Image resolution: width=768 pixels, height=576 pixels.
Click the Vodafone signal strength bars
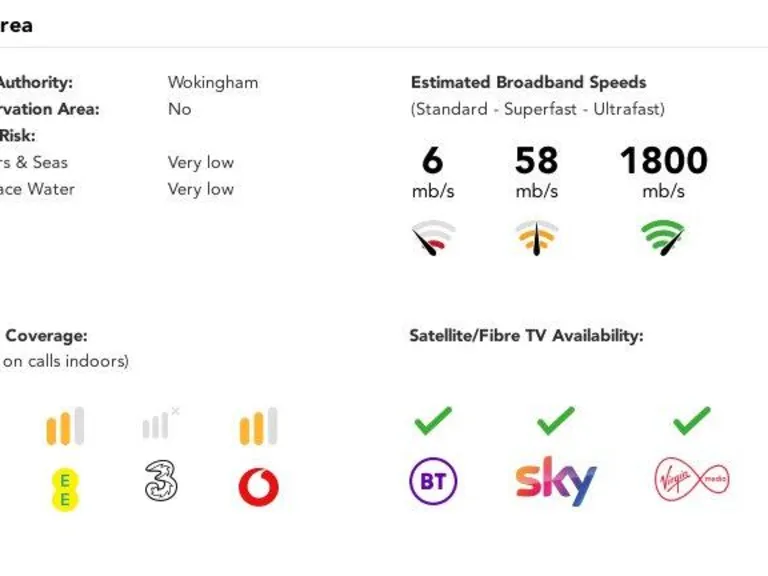[x=258, y=427]
